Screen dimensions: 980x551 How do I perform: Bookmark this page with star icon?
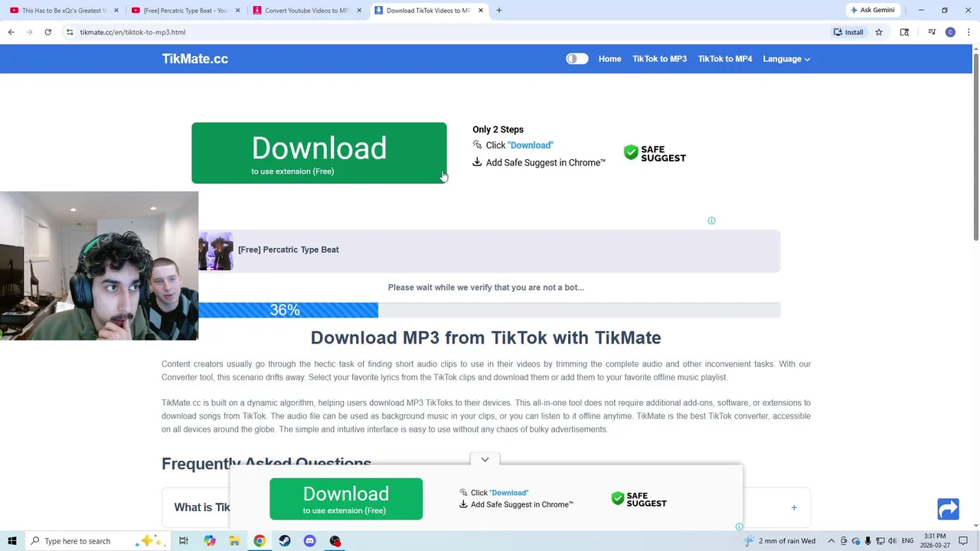click(x=879, y=32)
